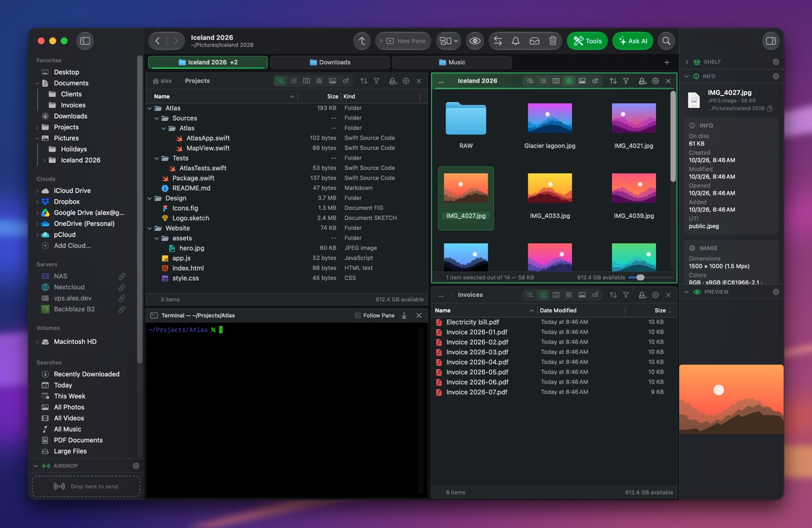Viewport: 812px width, 528px height.
Task: Collapse the PREVIEW section in inspector
Action: (x=687, y=292)
